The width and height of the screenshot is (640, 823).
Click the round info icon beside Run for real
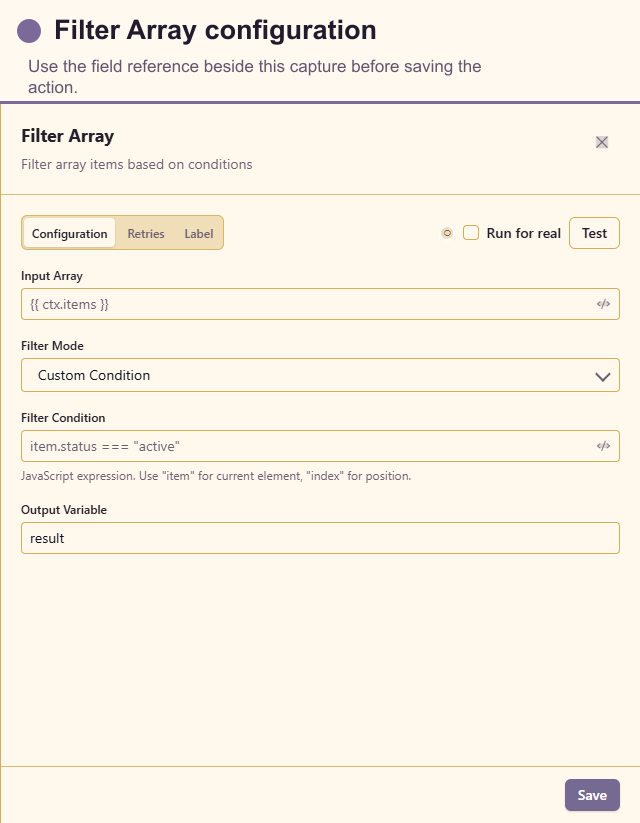[x=447, y=233]
